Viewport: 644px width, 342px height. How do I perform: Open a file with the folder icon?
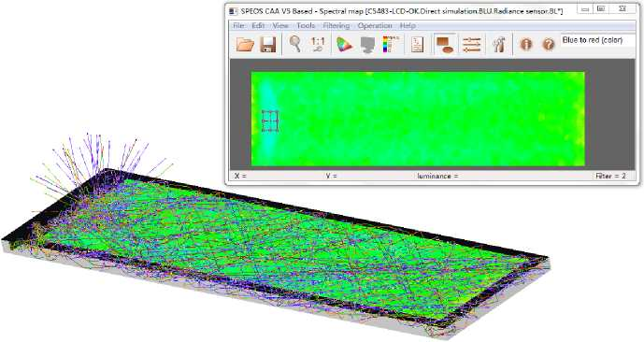pos(245,44)
